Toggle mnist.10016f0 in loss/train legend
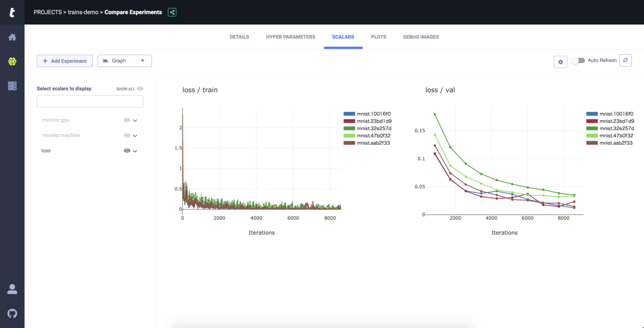 point(367,114)
